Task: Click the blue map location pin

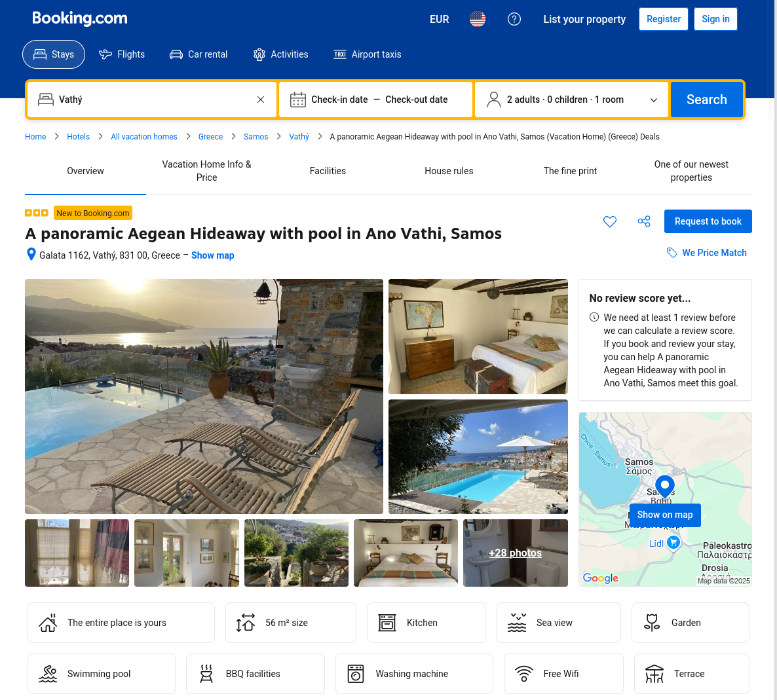Action: (665, 487)
